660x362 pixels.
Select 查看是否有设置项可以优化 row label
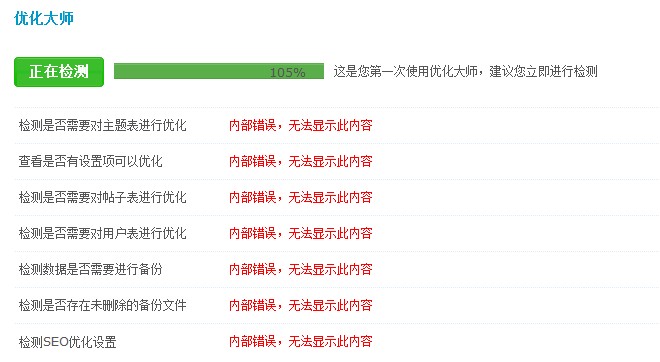[x=90, y=161]
